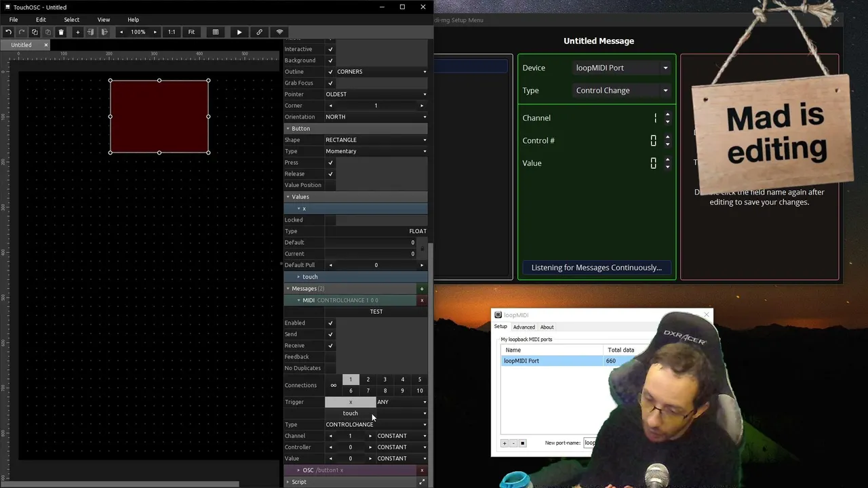Open the View menu

coord(104,20)
